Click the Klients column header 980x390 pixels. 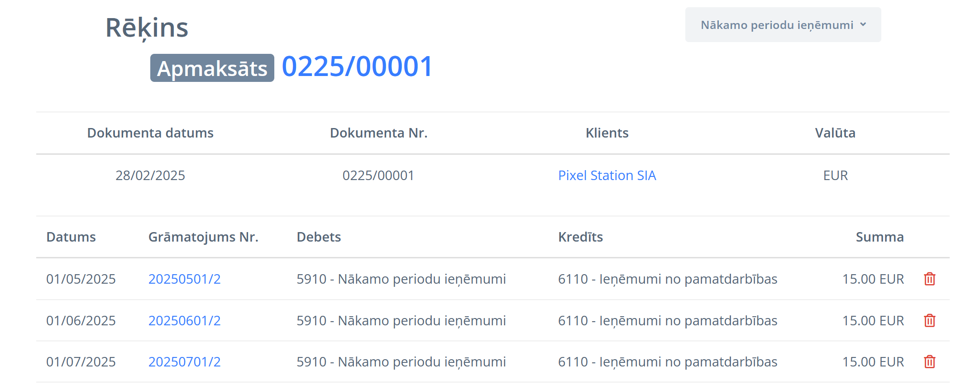(607, 133)
